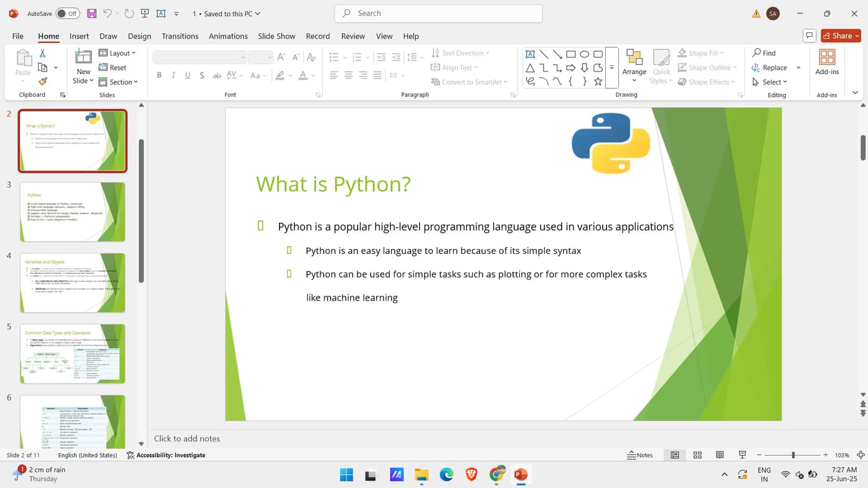Open the Layout dropdown

(118, 53)
